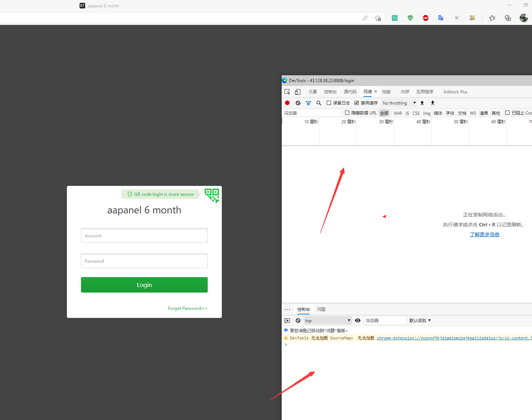Image resolution: width=532 pixels, height=420 pixels.
Task: Open the user profile avatar
Action: pos(524,18)
